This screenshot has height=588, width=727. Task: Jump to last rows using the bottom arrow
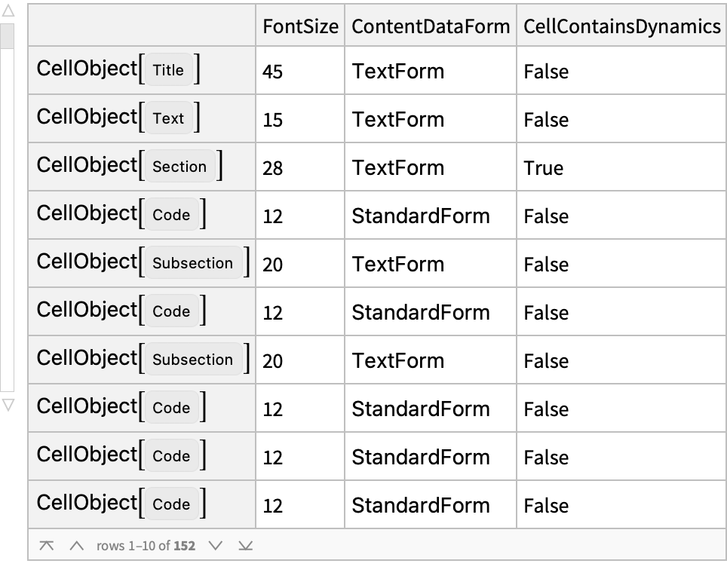tap(246, 546)
